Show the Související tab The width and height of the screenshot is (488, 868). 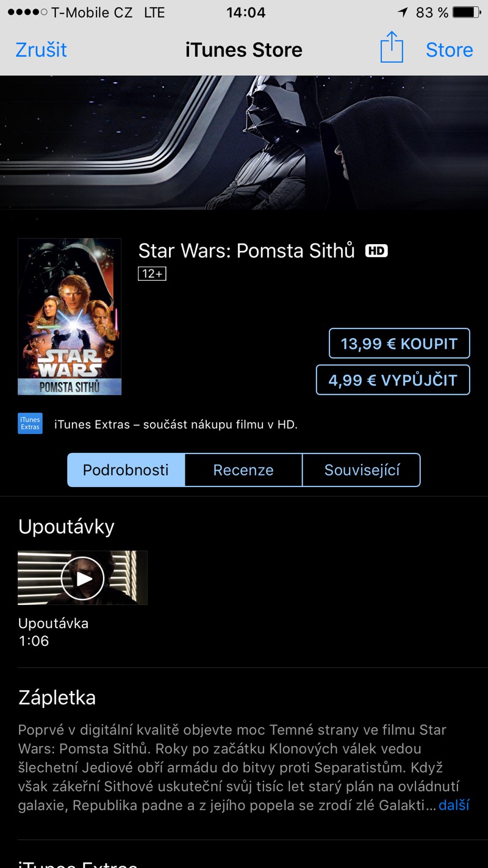coord(362,470)
